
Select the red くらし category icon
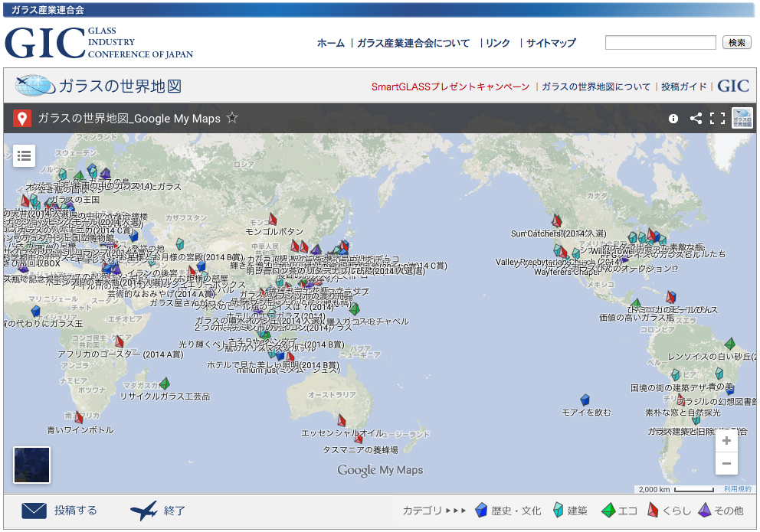point(653,511)
